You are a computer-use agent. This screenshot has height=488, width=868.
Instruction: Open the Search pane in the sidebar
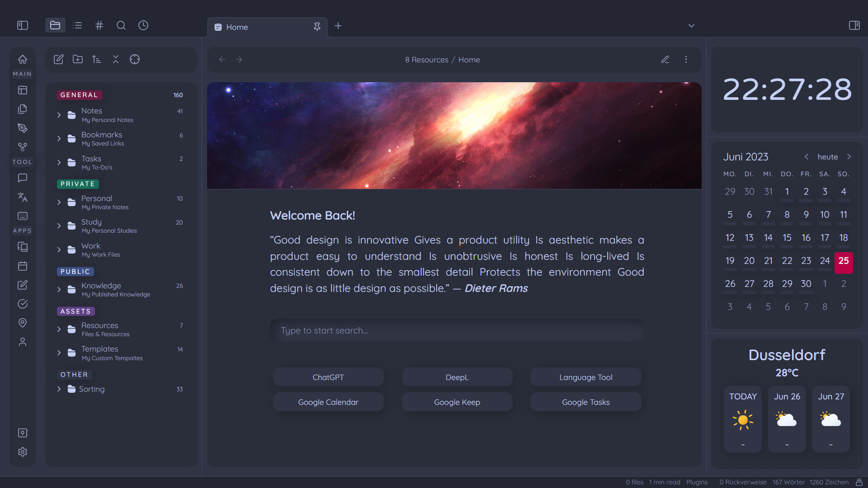click(x=121, y=25)
